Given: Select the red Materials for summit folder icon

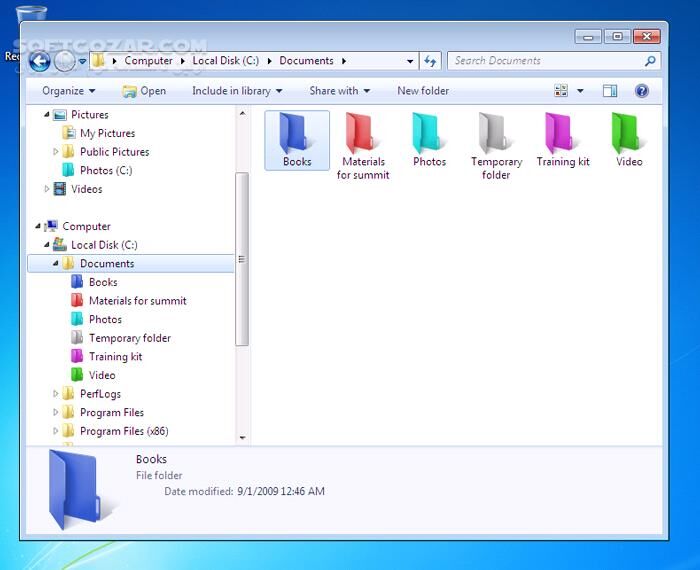Looking at the screenshot, I should pyautogui.click(x=363, y=134).
